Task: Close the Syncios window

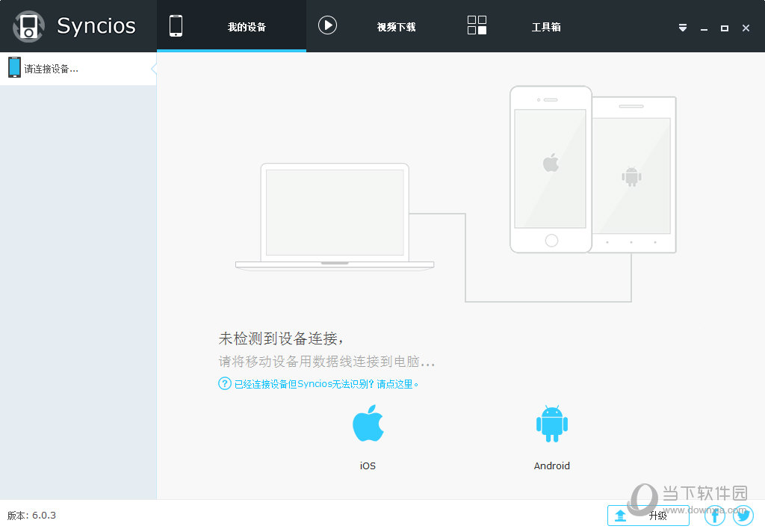Action: 746,28
